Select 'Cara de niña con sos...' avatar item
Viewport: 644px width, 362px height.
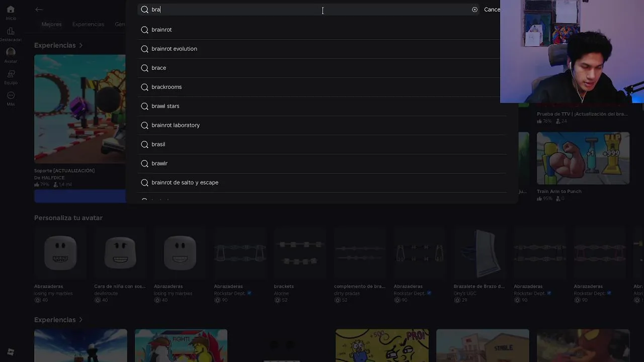(120, 253)
